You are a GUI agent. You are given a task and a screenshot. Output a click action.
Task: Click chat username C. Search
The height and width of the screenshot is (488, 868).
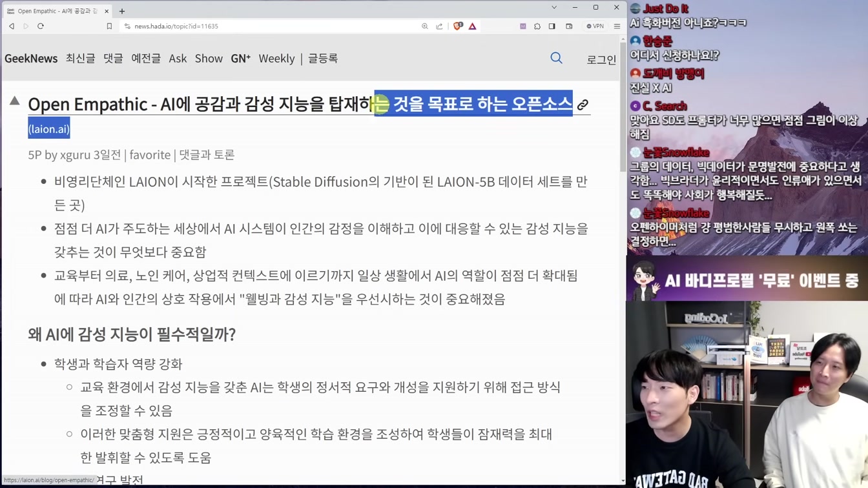tap(665, 106)
